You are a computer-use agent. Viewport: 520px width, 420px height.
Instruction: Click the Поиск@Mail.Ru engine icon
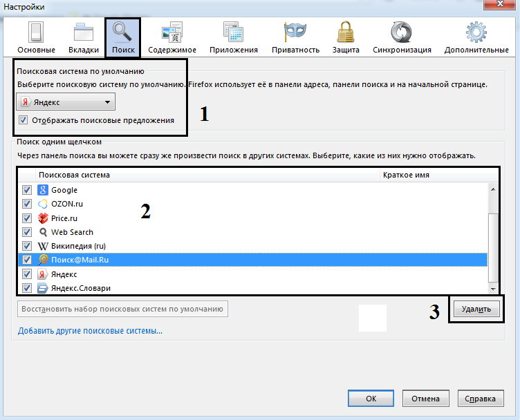click(x=43, y=260)
